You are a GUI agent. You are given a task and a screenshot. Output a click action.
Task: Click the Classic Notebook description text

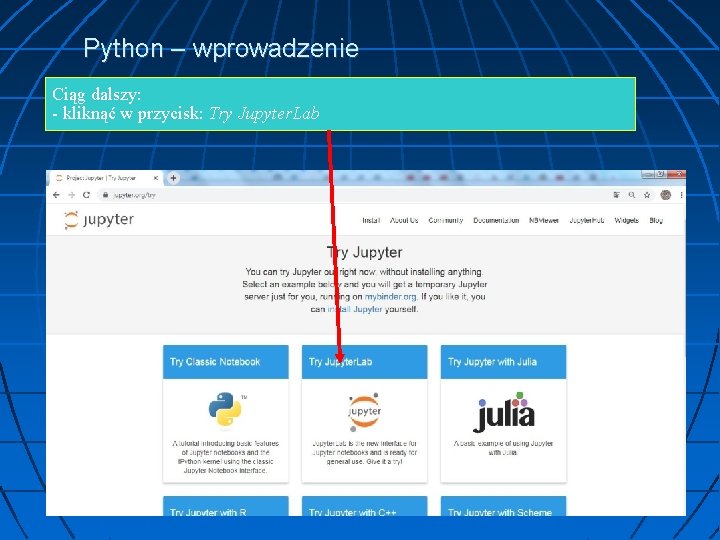[x=225, y=457]
